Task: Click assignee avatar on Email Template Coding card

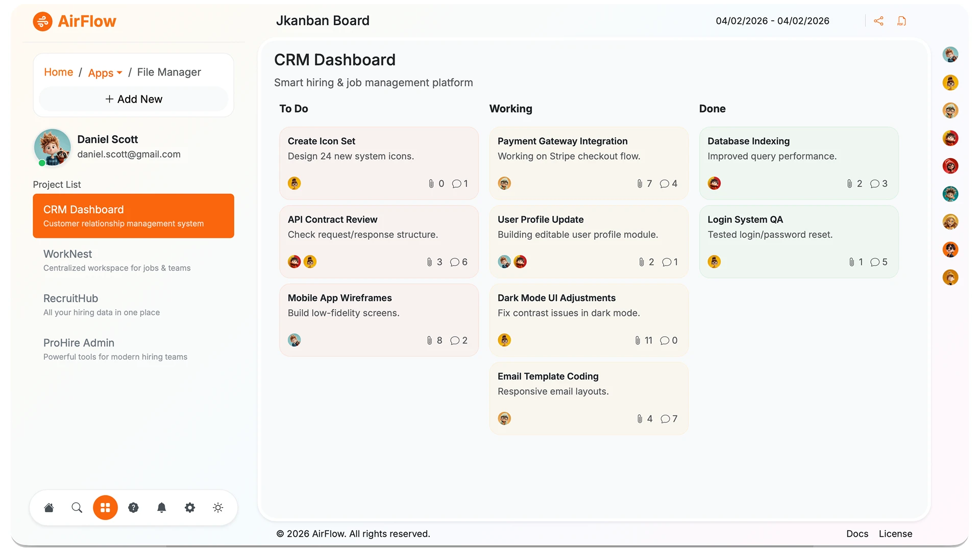Action: [504, 419]
